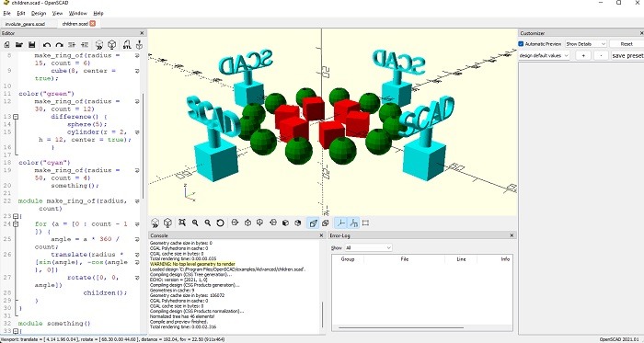The width and height of the screenshot is (644, 343).
Task: Open the design default values preset dropdown
Action: [544, 55]
